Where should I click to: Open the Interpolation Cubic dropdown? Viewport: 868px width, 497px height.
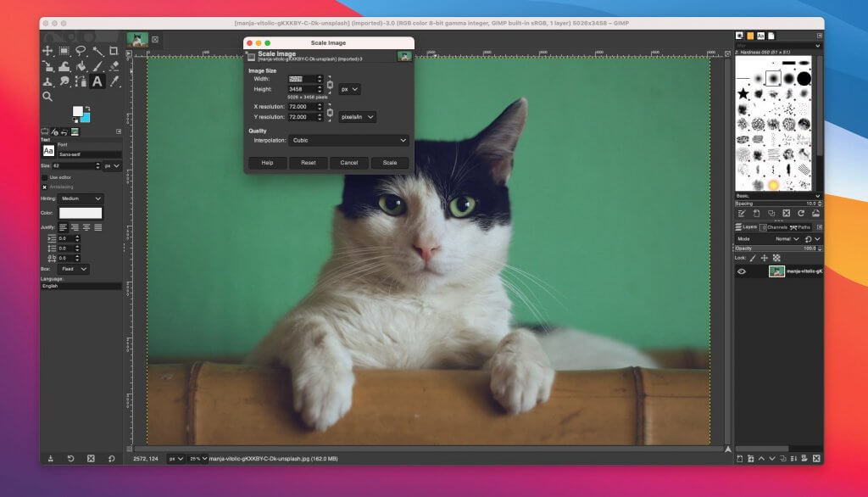click(x=348, y=140)
